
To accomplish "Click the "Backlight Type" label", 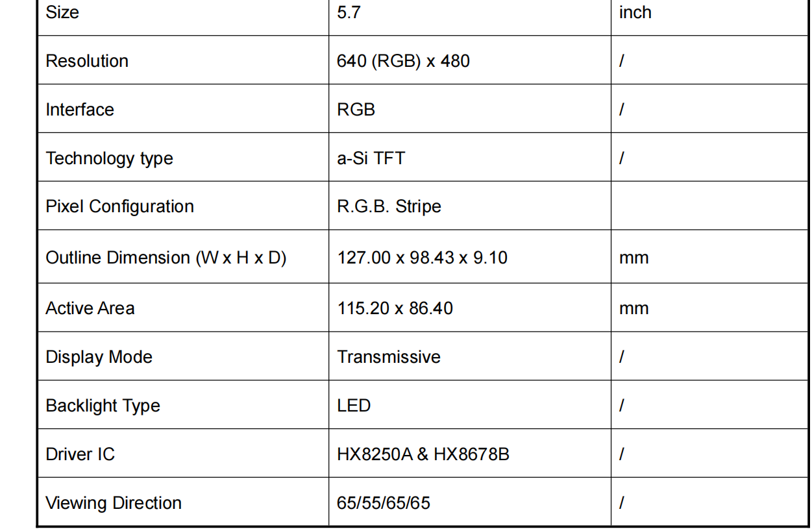I will [x=103, y=406].
